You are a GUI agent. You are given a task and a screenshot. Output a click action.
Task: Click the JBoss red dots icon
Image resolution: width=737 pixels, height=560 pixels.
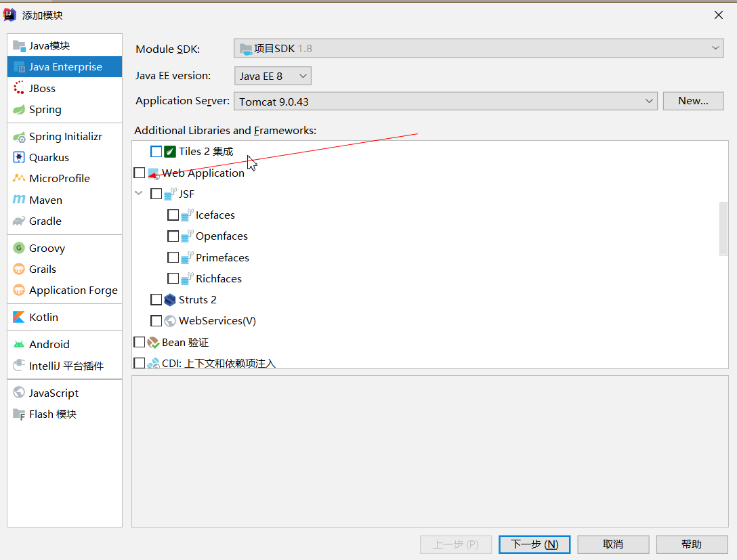(19, 88)
